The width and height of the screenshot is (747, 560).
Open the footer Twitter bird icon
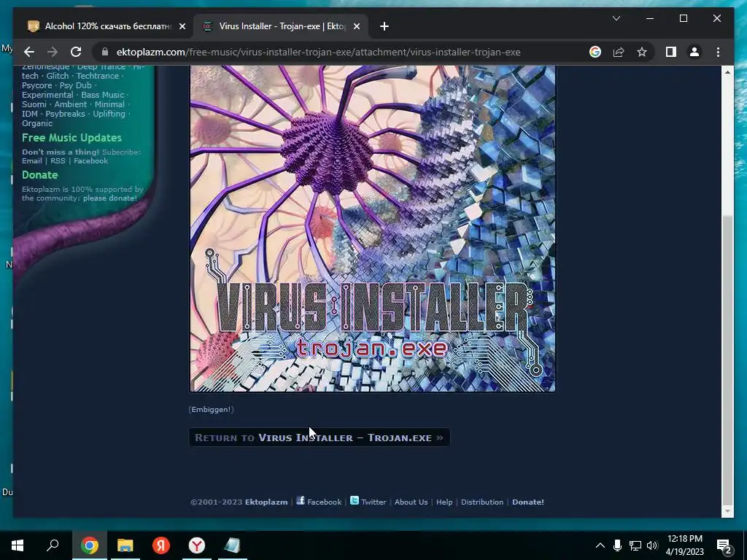355,500
